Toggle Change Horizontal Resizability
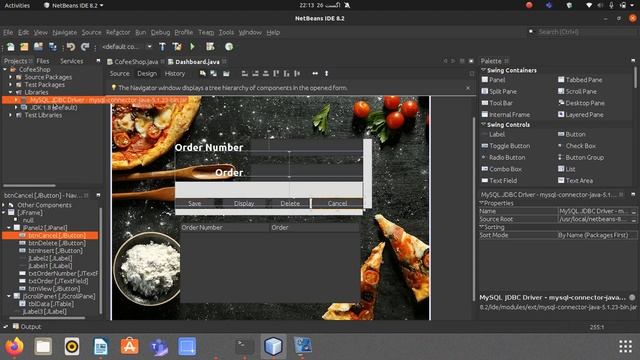 pyautogui.click(x=315, y=73)
